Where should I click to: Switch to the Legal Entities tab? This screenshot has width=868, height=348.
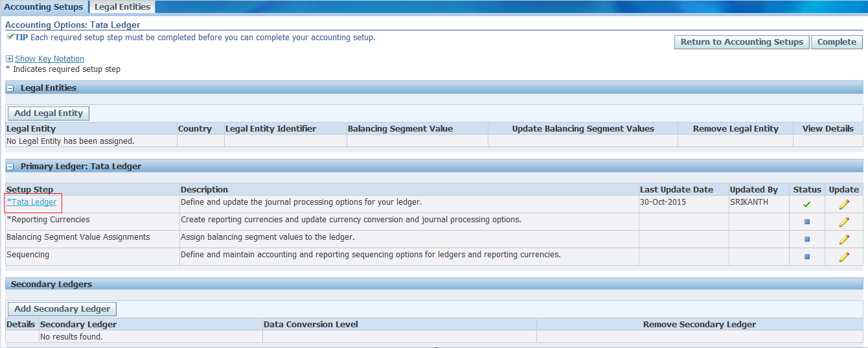coord(122,6)
